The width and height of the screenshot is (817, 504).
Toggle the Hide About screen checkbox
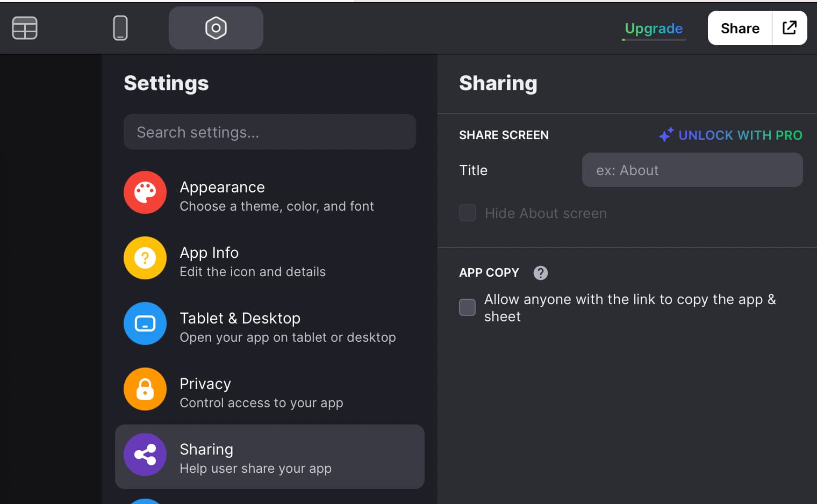tap(468, 213)
